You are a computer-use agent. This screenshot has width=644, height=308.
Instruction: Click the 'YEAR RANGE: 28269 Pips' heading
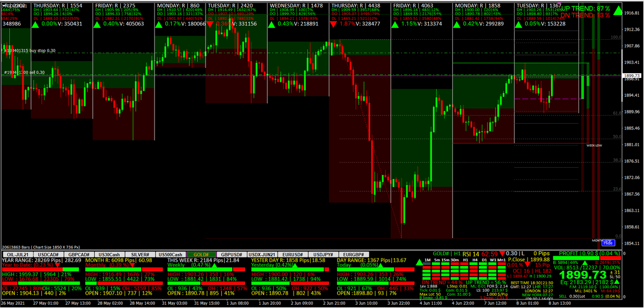click(x=32, y=260)
